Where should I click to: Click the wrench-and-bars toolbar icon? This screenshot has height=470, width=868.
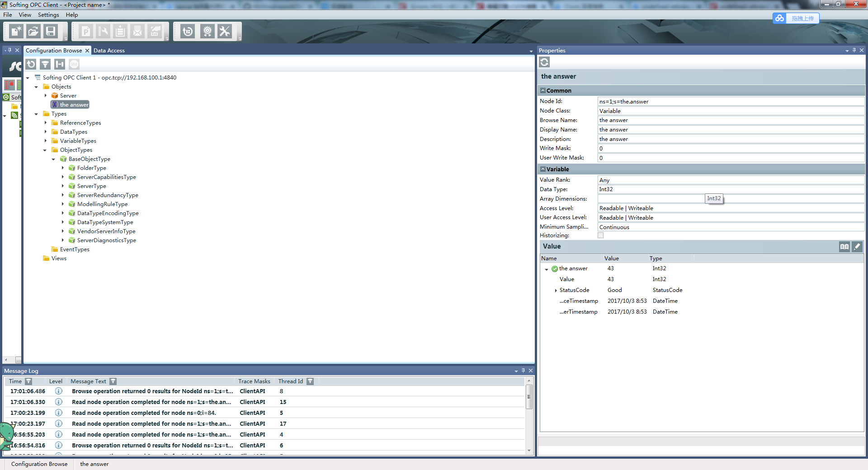click(103, 31)
